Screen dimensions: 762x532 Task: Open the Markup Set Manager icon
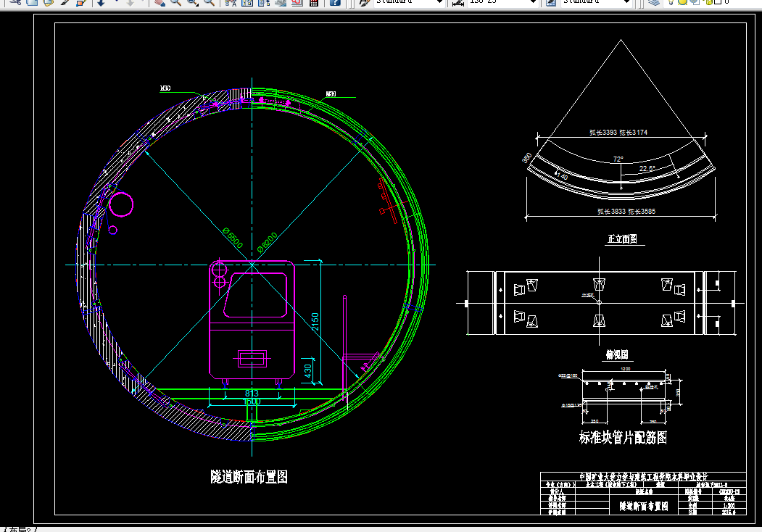coord(297,2)
